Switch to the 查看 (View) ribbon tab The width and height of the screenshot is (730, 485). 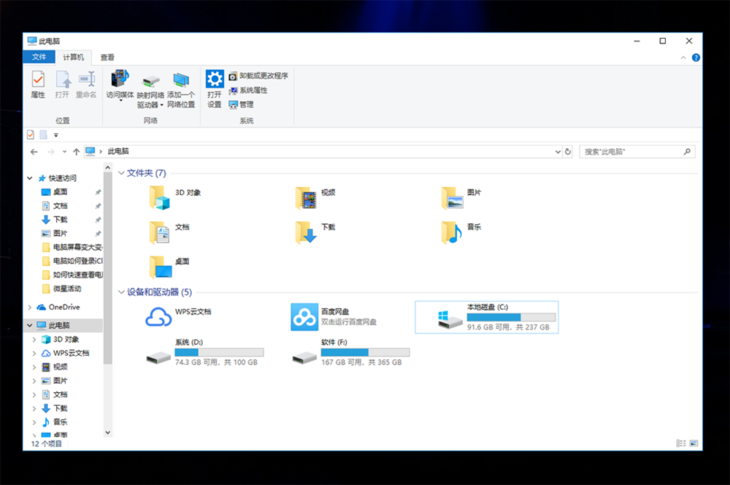click(107, 58)
